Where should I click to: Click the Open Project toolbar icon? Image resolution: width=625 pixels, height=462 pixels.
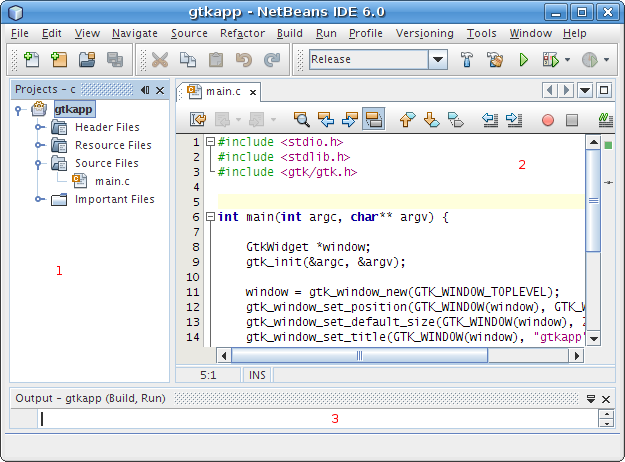click(87, 60)
